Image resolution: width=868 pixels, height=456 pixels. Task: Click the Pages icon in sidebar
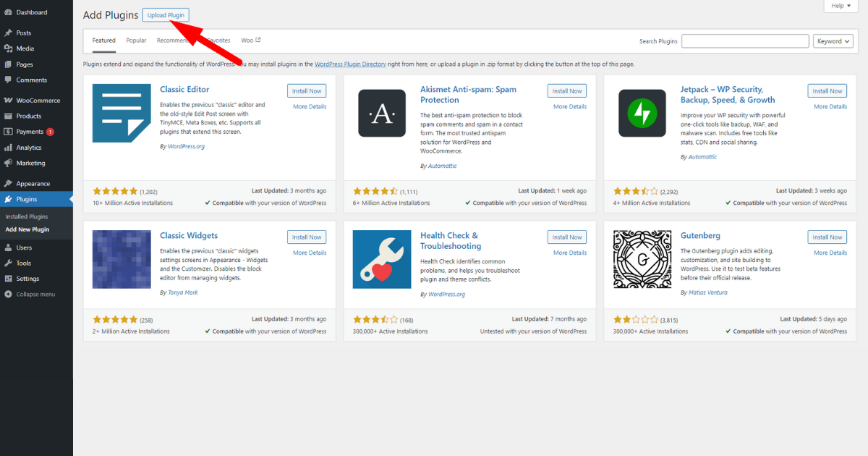coord(8,64)
